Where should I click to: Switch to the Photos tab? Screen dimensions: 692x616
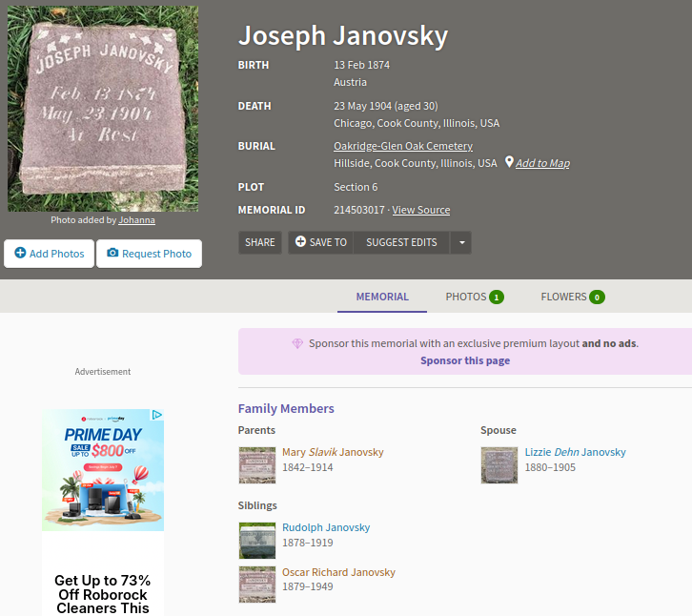474,297
